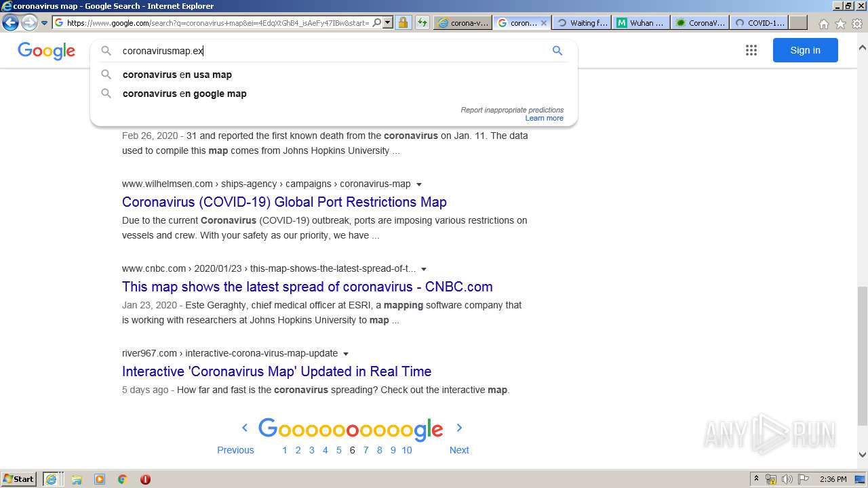Go to results page 4
The width and height of the screenshot is (868, 488).
point(325,450)
